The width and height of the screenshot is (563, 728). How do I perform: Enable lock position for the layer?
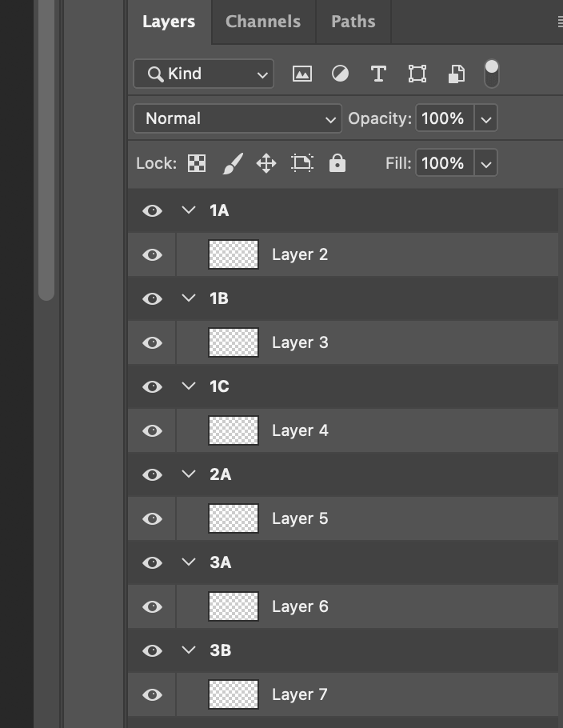tap(266, 162)
